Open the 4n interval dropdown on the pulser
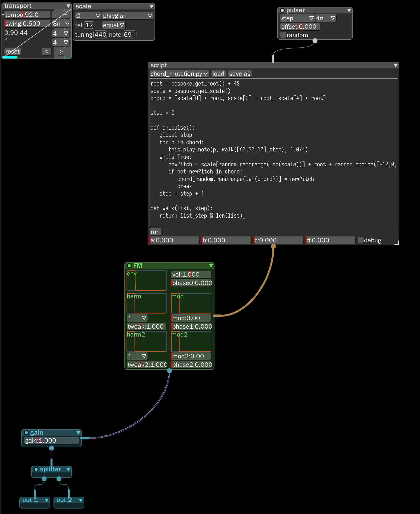This screenshot has width=420, height=514. click(325, 18)
